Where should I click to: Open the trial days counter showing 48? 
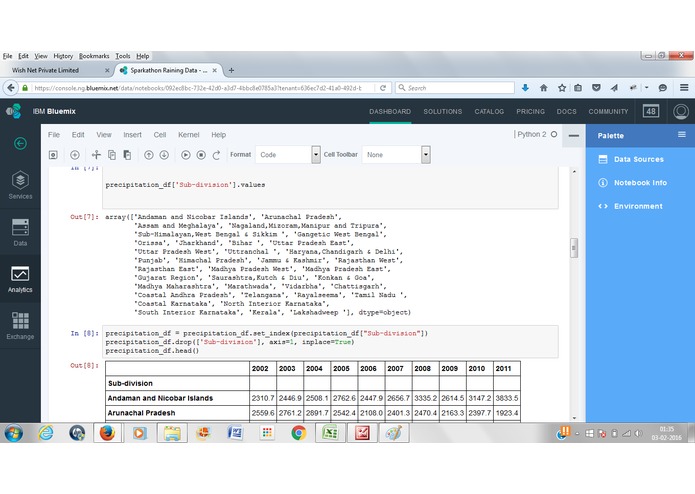(x=651, y=111)
